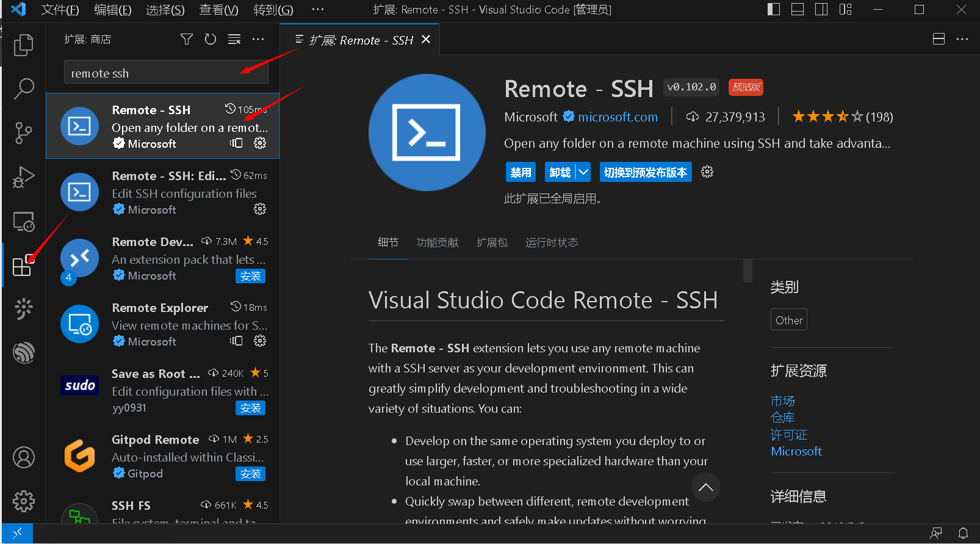Image resolution: width=980 pixels, height=544 pixels.
Task: Open manage gear for Remote Explorer item
Action: coord(260,341)
